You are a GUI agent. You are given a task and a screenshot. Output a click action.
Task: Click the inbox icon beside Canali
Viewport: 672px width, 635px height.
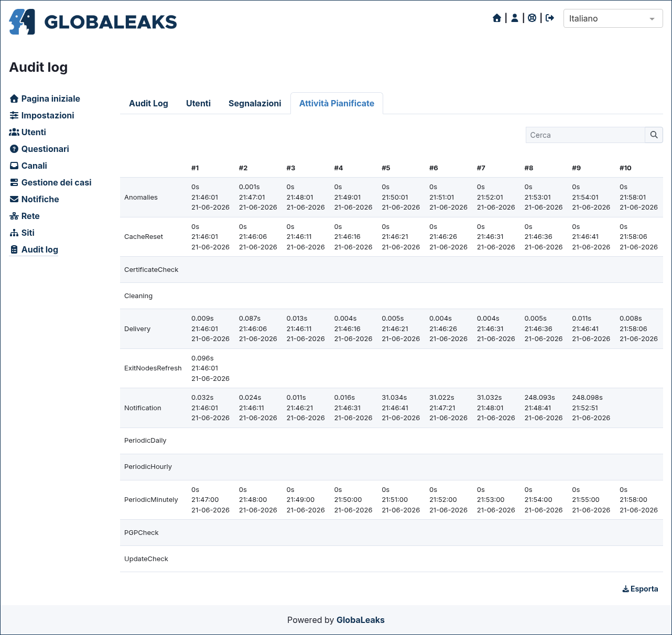[x=14, y=166]
